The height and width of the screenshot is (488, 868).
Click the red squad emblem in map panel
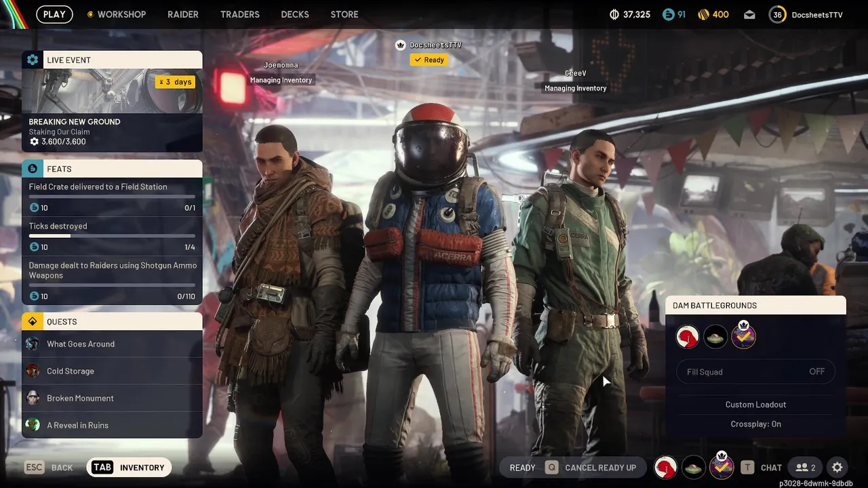[x=688, y=336]
